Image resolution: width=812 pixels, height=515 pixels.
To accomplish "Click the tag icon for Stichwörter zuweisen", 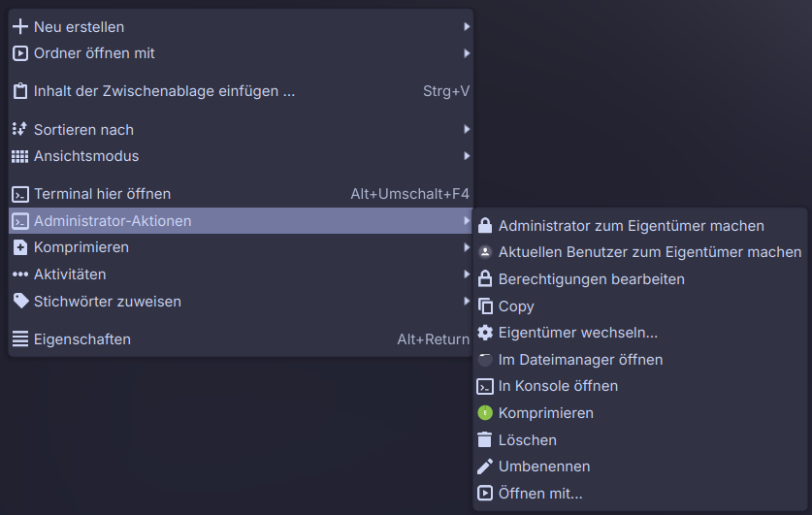I will pos(19,301).
